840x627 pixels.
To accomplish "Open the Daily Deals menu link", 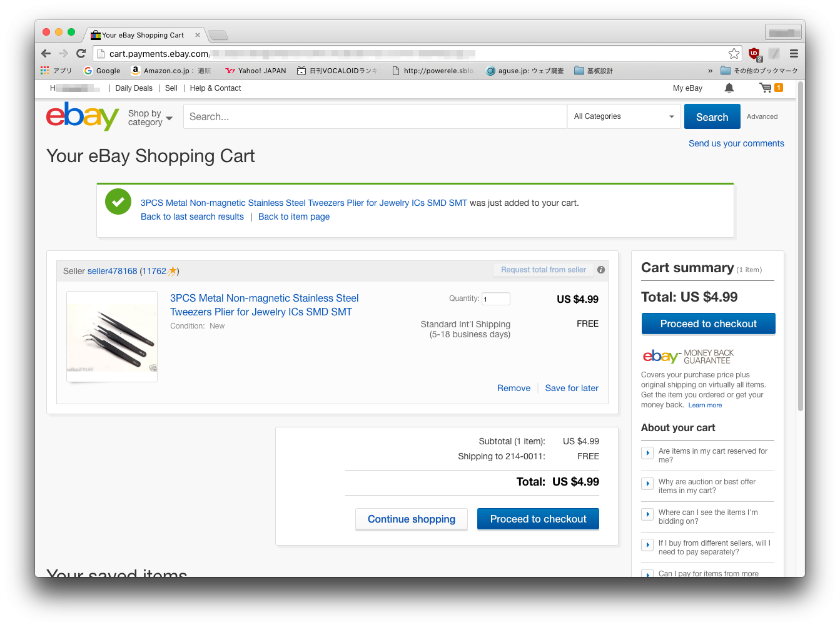I will [x=134, y=88].
